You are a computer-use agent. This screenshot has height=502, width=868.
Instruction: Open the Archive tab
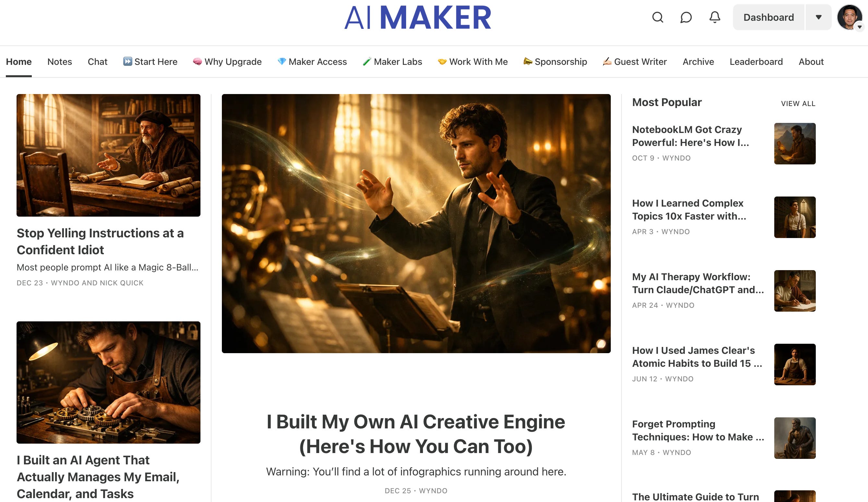[x=698, y=62]
